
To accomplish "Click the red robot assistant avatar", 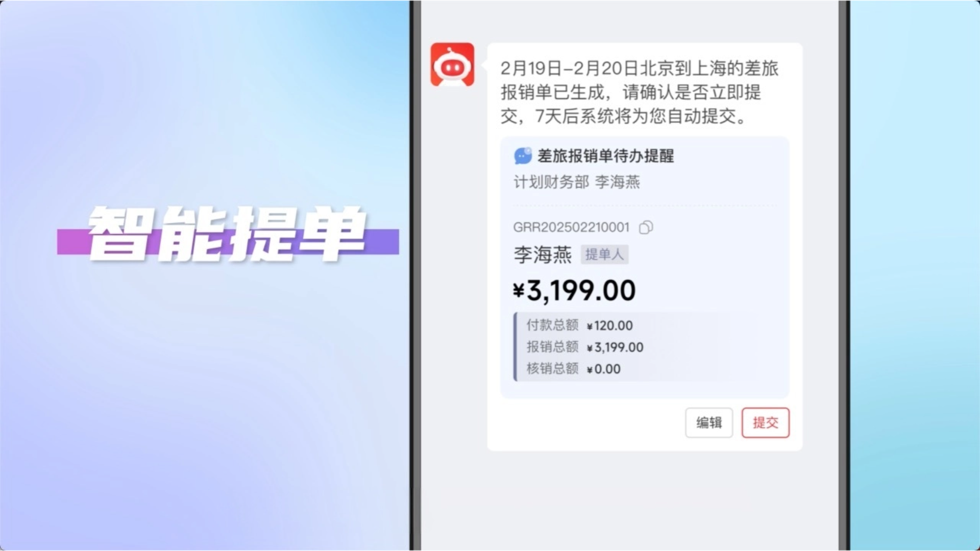I will pos(452,65).
